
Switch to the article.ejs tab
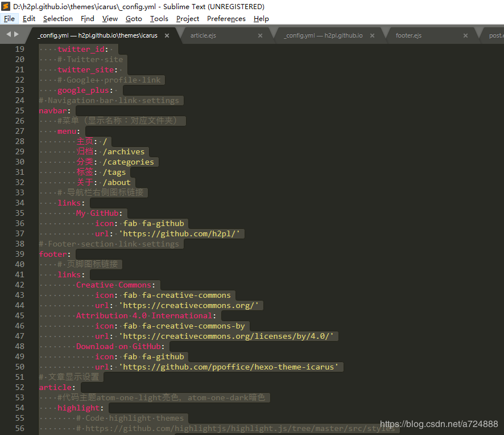click(x=203, y=35)
